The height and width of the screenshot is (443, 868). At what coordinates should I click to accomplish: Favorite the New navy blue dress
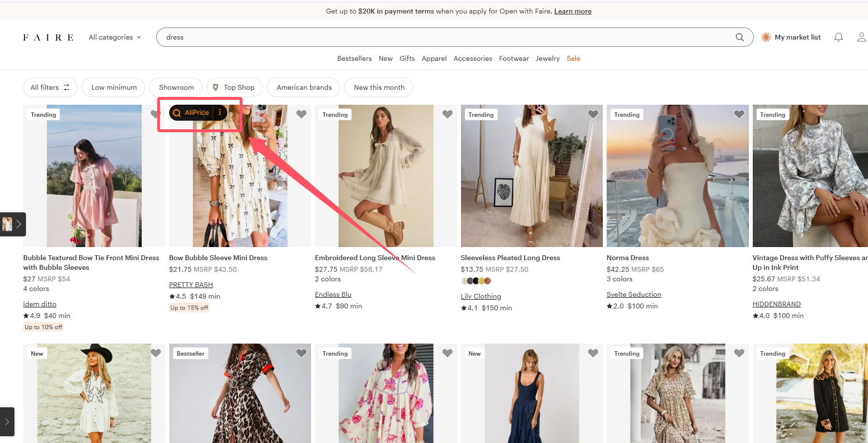click(593, 353)
